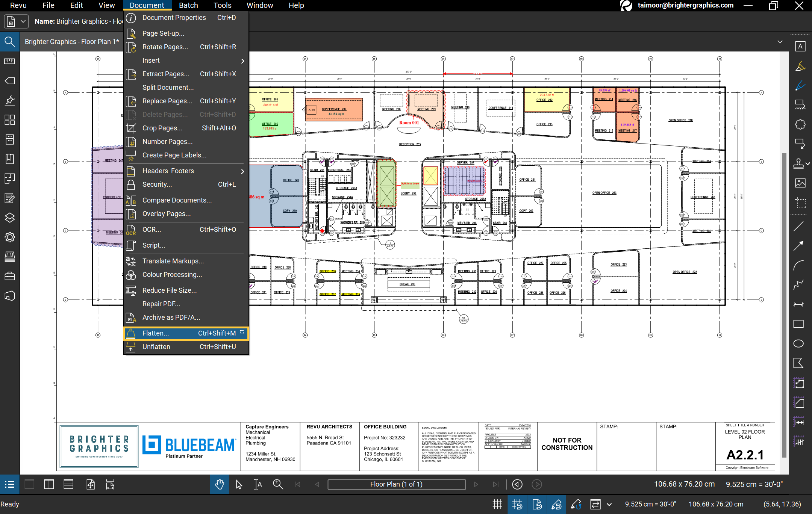Click the Revu menu logo item
The height and width of the screenshot is (514, 812).
click(x=18, y=5)
